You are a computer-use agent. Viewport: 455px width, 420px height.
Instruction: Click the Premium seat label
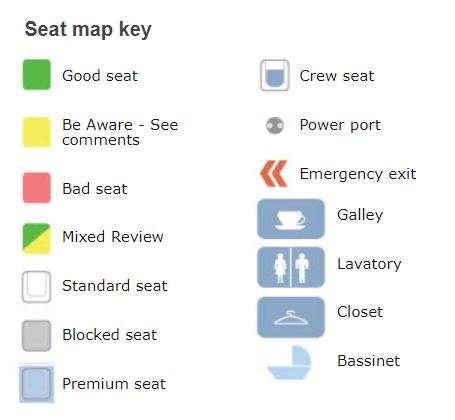(114, 384)
